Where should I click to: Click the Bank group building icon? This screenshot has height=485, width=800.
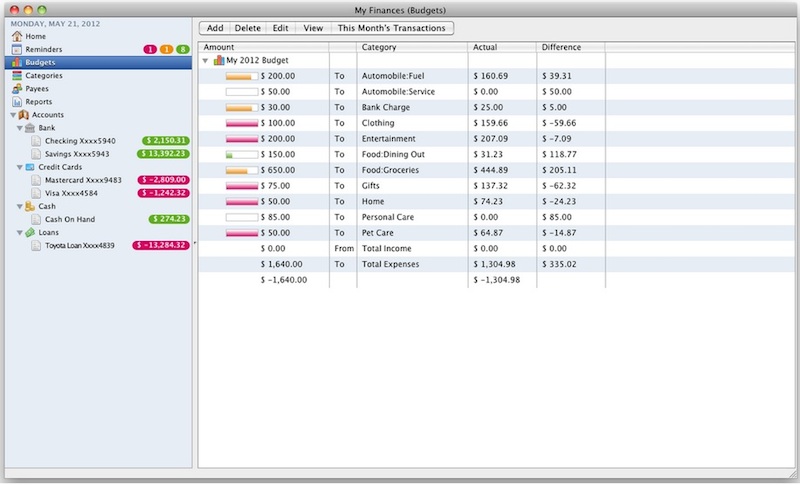pos(30,128)
